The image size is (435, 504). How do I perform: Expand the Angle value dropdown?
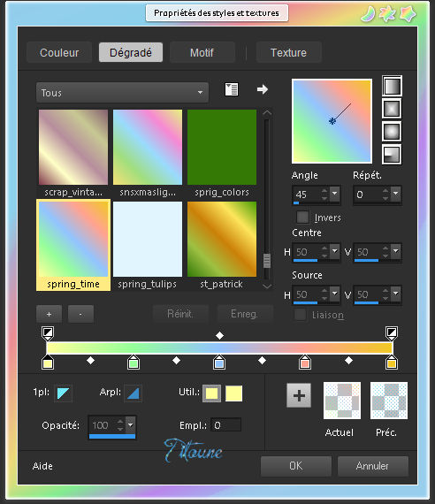coord(335,194)
